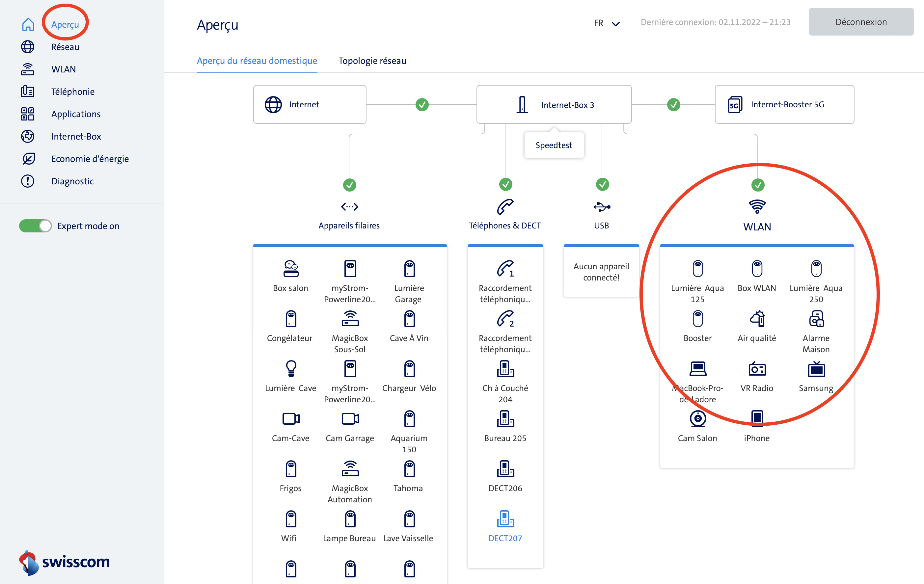Open the Lumière Cave bulb icon
924x584 pixels.
[291, 369]
